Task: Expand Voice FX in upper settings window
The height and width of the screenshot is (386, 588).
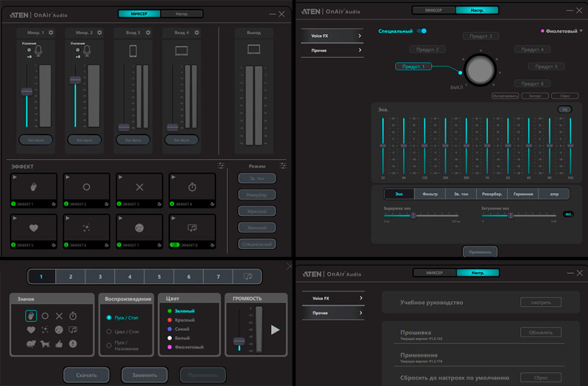Action: click(332, 36)
